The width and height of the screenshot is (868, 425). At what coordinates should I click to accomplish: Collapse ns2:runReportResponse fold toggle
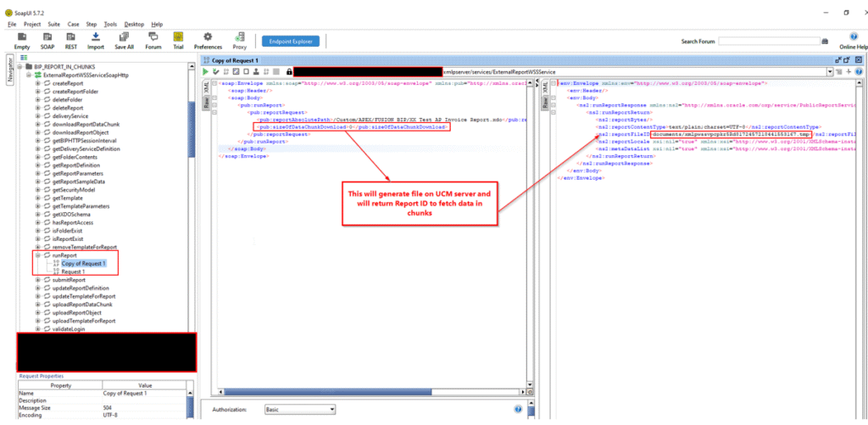tap(554, 104)
